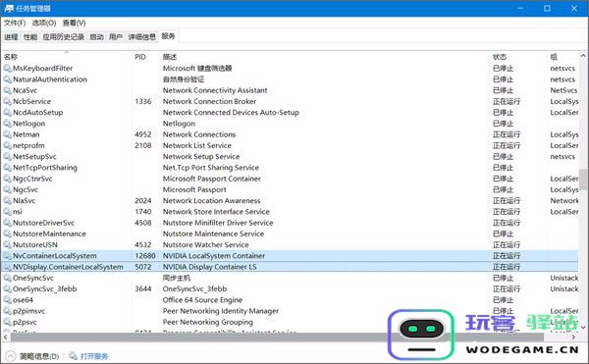Click the NgcCtnrSvc service gear icon
589x364 pixels.
point(7,179)
